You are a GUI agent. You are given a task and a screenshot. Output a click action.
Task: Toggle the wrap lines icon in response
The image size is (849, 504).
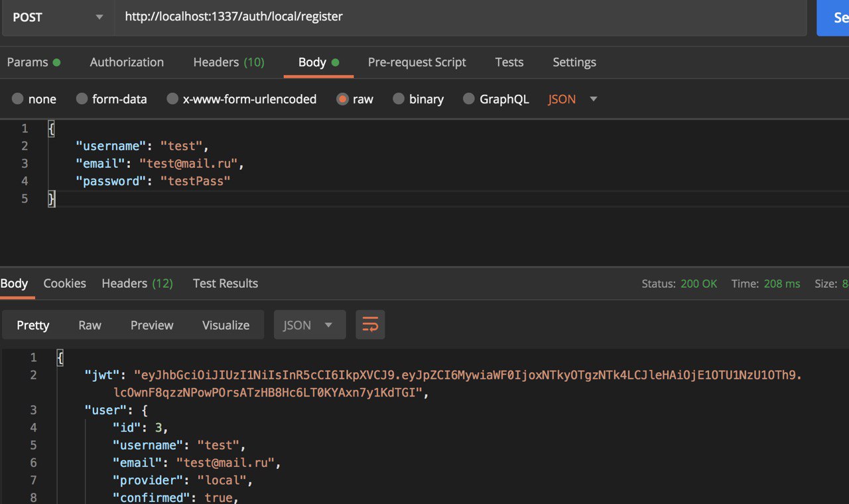tap(370, 325)
